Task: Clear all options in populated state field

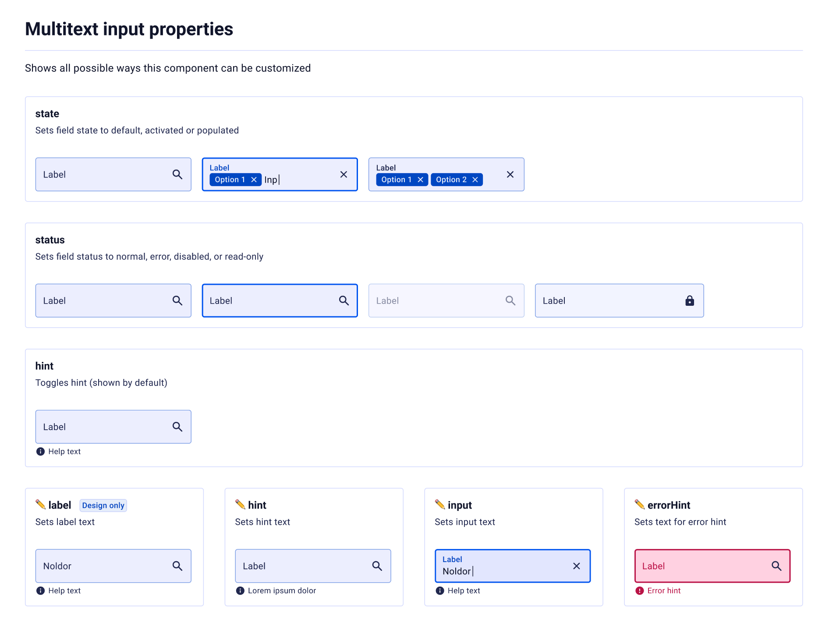Action: (510, 174)
